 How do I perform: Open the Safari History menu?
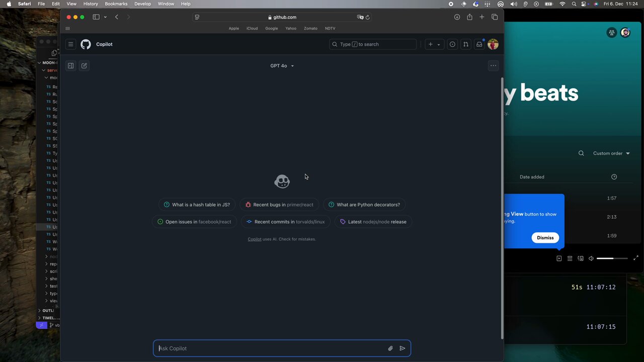(91, 4)
